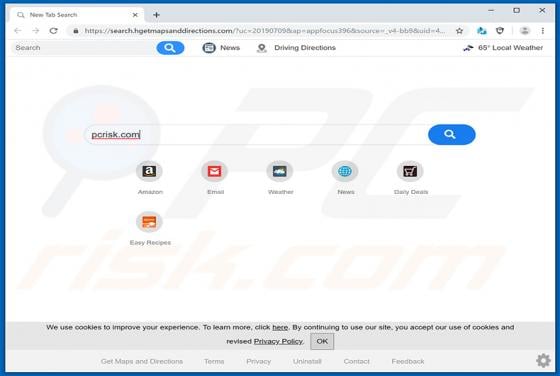The image size is (560, 376).
Task: Click the blue extension icon in the toolbar
Action: pos(481,31)
